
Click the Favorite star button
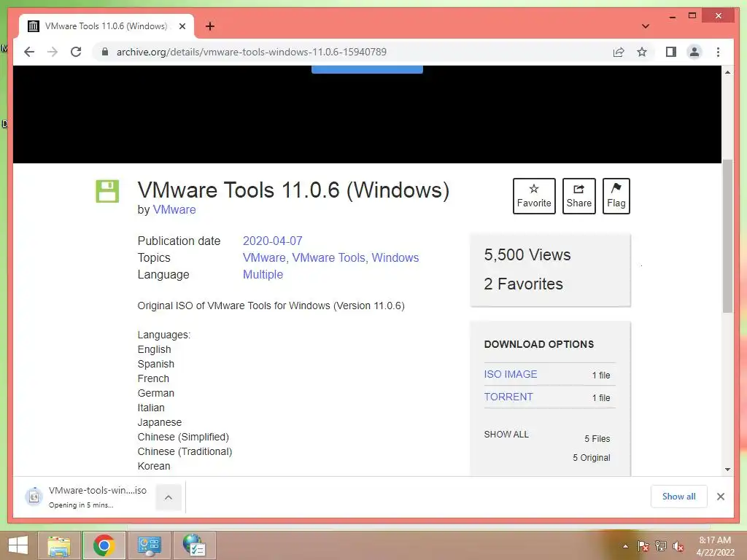[534, 195]
